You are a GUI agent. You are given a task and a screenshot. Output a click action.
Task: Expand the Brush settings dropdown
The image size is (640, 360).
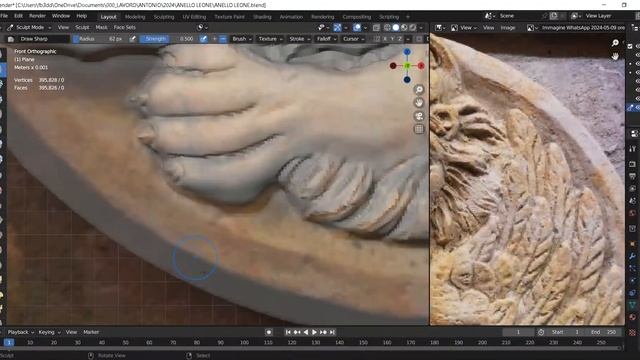pos(242,39)
